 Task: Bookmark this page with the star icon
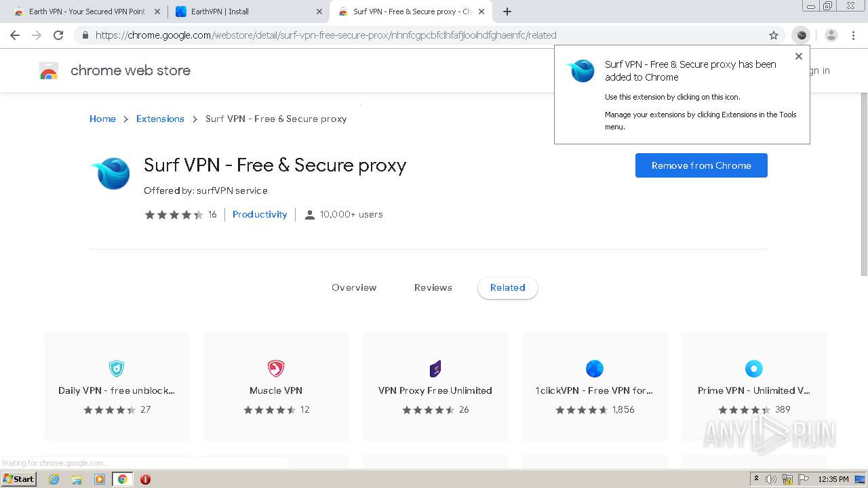774,35
